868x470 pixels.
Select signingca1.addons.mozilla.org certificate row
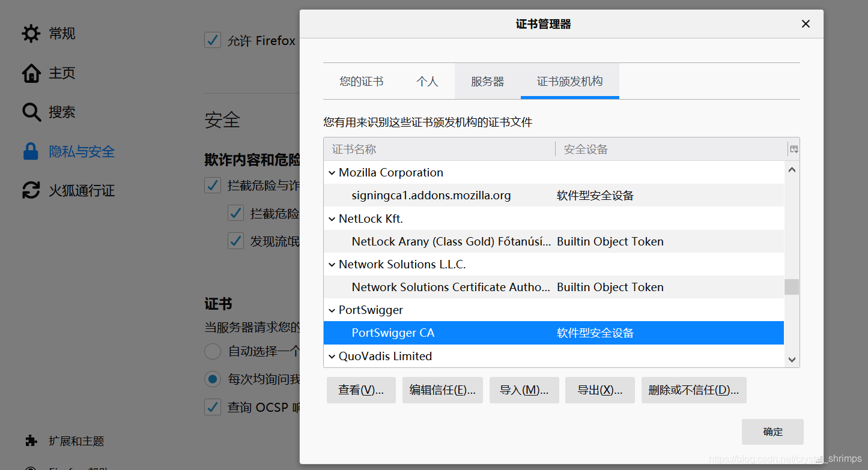554,196
